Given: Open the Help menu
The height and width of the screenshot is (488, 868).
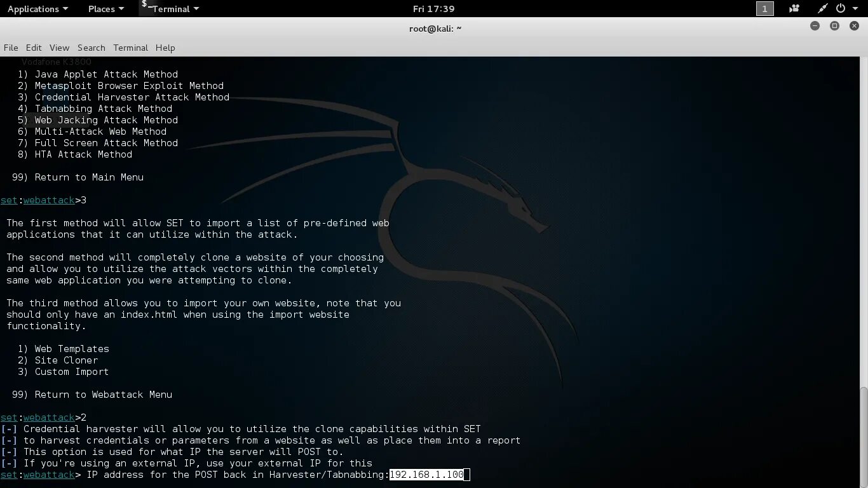Looking at the screenshot, I should tap(165, 48).
